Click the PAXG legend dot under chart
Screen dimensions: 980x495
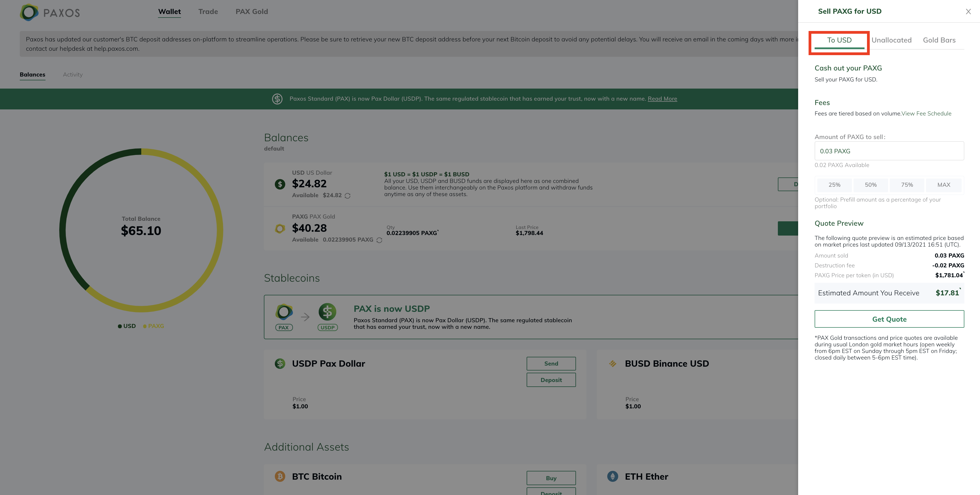[x=145, y=326]
